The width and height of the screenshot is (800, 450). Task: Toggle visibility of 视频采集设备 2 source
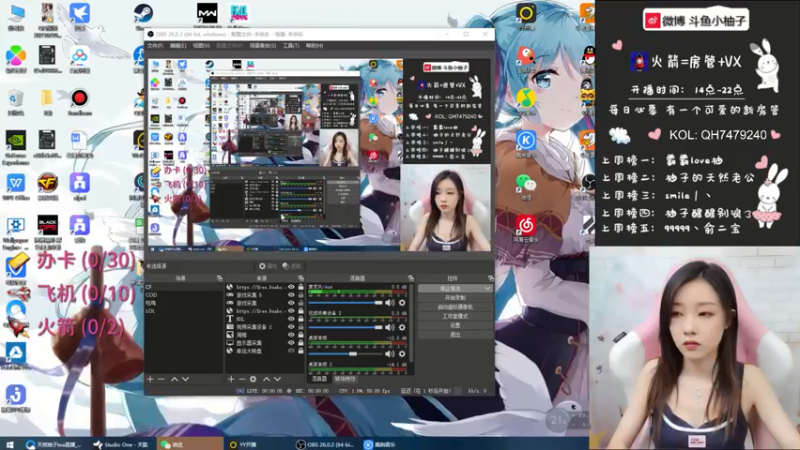tap(291, 327)
